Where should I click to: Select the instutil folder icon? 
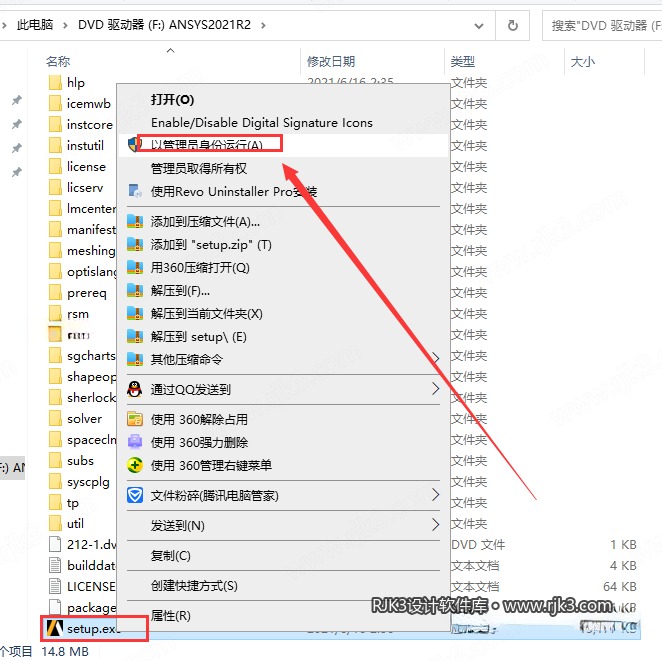click(x=55, y=145)
